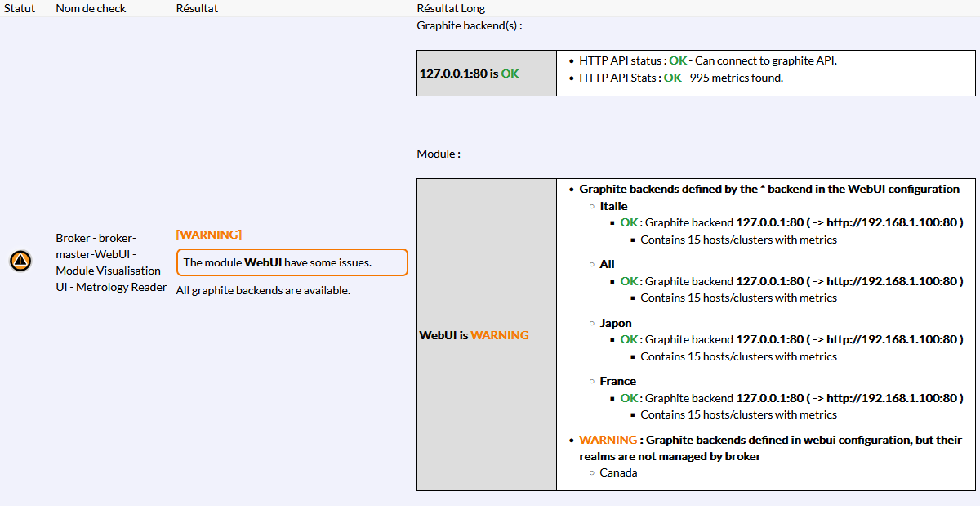The image size is (980, 506).
Task: Select the 'module WebUI have some issues' box
Action: click(x=292, y=262)
